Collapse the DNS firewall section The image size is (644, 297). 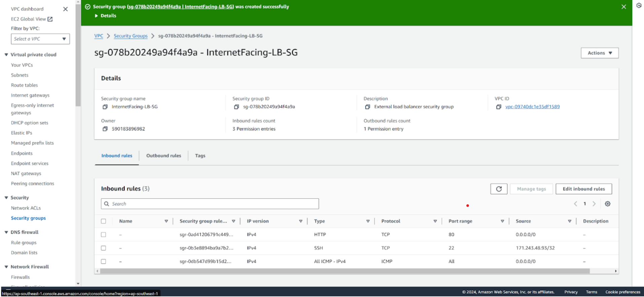pyautogui.click(x=6, y=232)
